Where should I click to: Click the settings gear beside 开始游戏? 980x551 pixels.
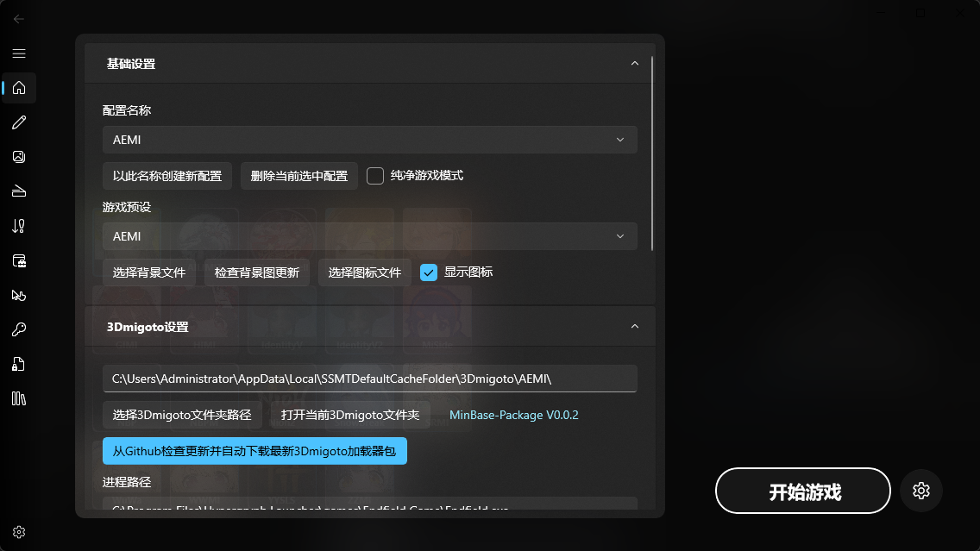pos(921,490)
